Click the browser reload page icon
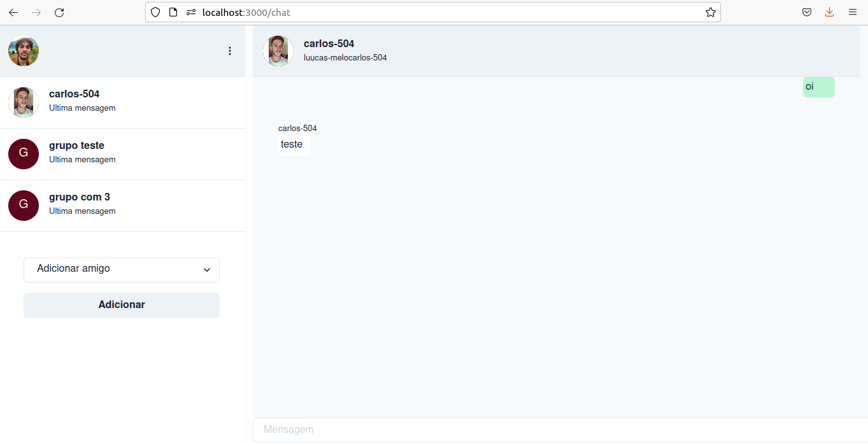The width and height of the screenshot is (868, 443). click(59, 12)
